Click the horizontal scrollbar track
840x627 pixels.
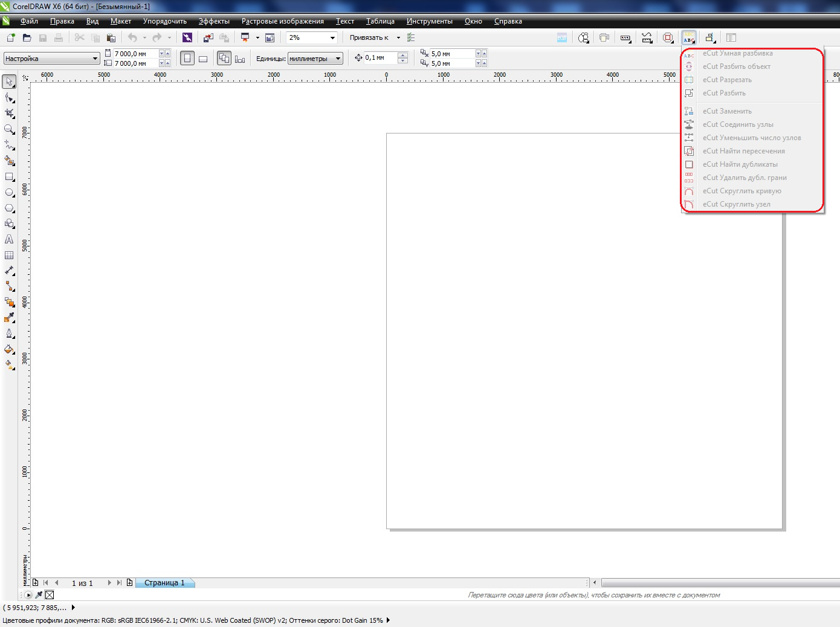719,583
